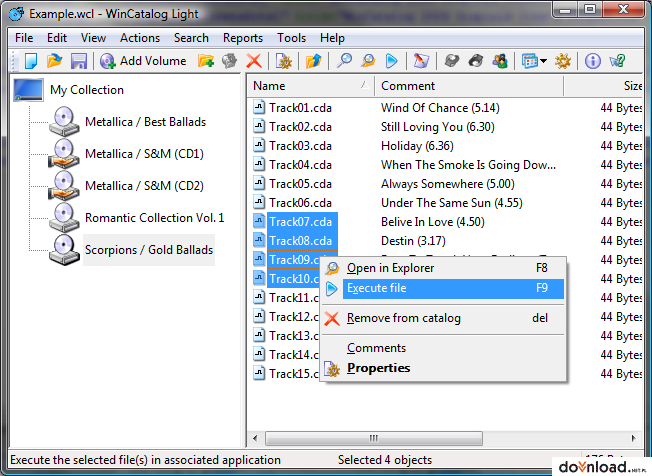Viewport: 652px width, 476px height.
Task: Choose Execute file in context menu
Action: pyautogui.click(x=444, y=288)
